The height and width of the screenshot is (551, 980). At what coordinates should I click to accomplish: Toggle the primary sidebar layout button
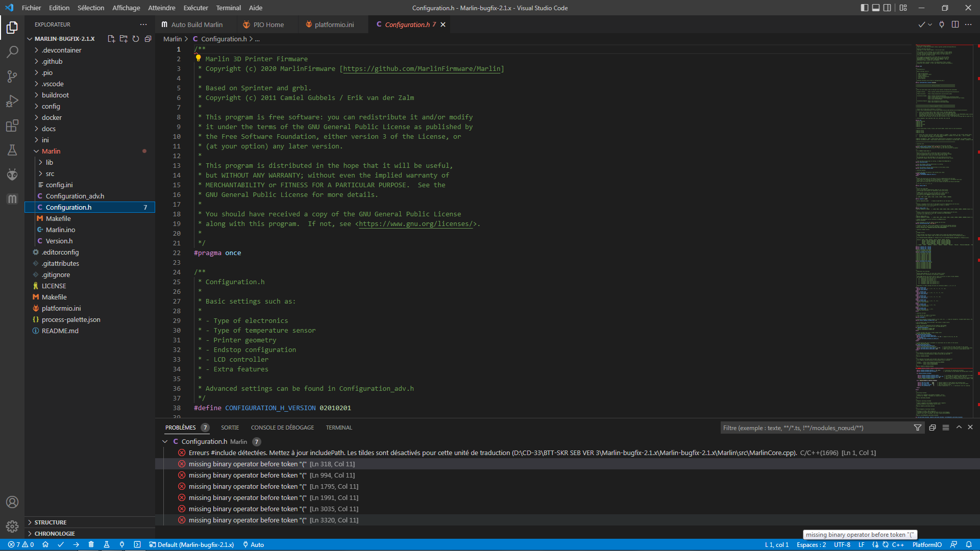click(864, 8)
